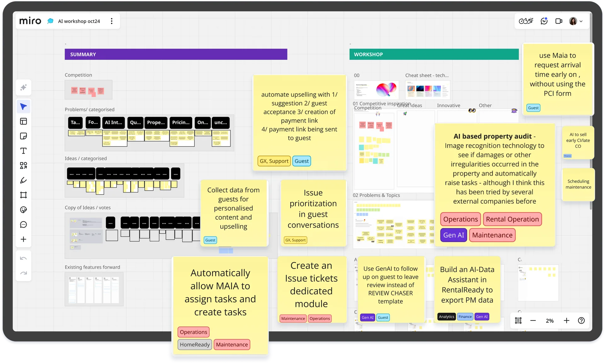Screen dimensions: 605x364
Task: Open reactions and comments feed
Action: click(544, 21)
